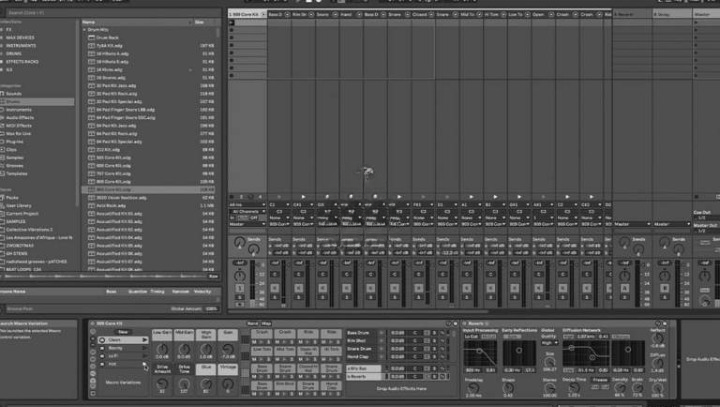Click the track 1 pan knob
The image size is (720, 407).
[240, 276]
